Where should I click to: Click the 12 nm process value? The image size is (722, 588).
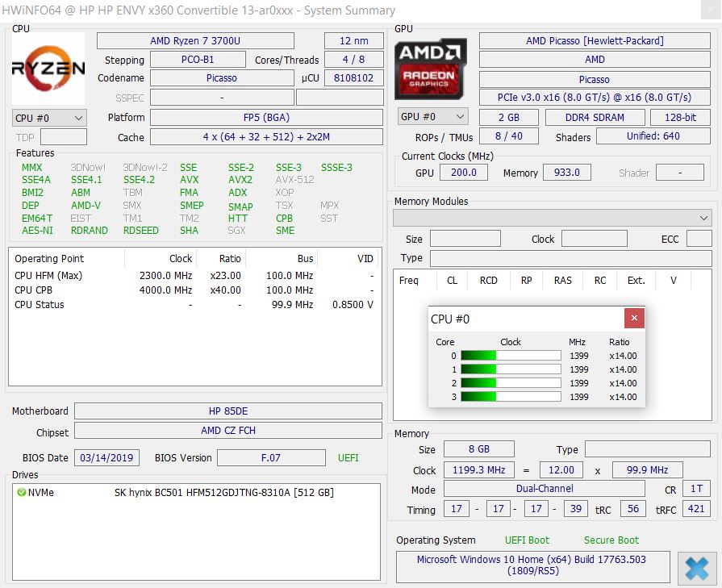pos(353,40)
